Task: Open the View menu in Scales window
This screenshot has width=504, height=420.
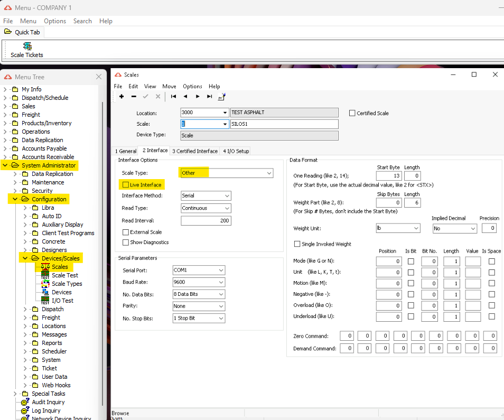Action: (x=150, y=86)
